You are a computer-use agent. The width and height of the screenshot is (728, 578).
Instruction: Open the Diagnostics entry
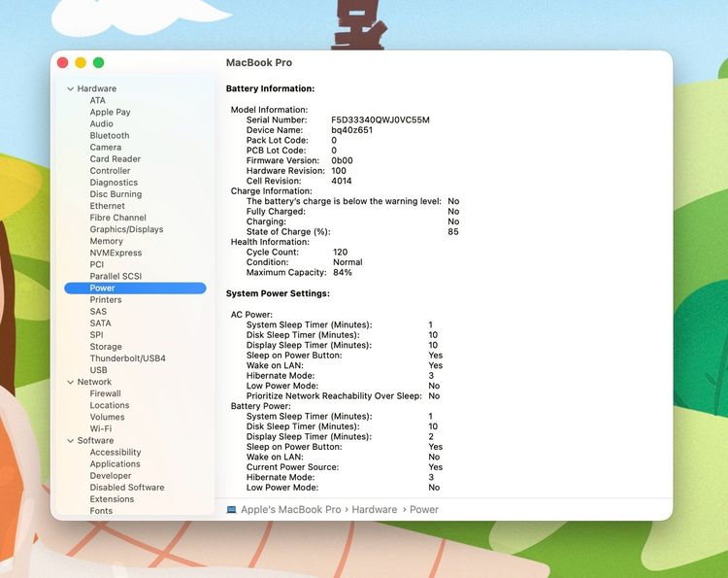[x=114, y=183]
